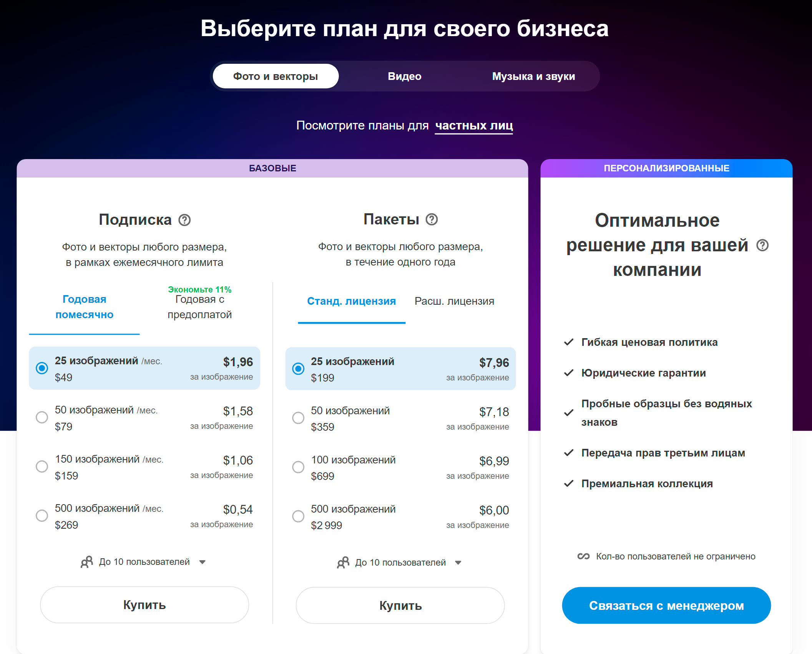This screenshot has width=812, height=654.
Task: Click the users icon under Пакеты plans
Action: [343, 563]
